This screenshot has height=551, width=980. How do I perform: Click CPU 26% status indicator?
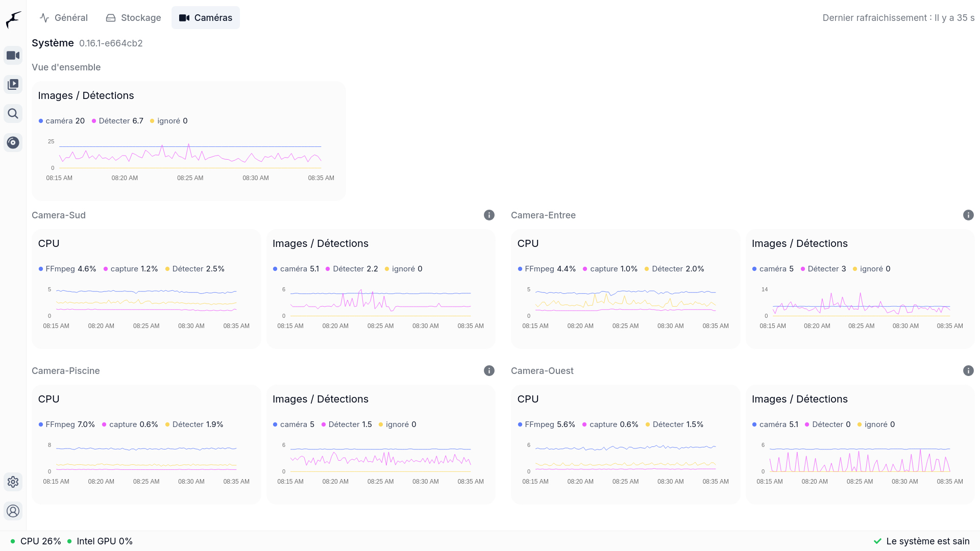click(36, 541)
